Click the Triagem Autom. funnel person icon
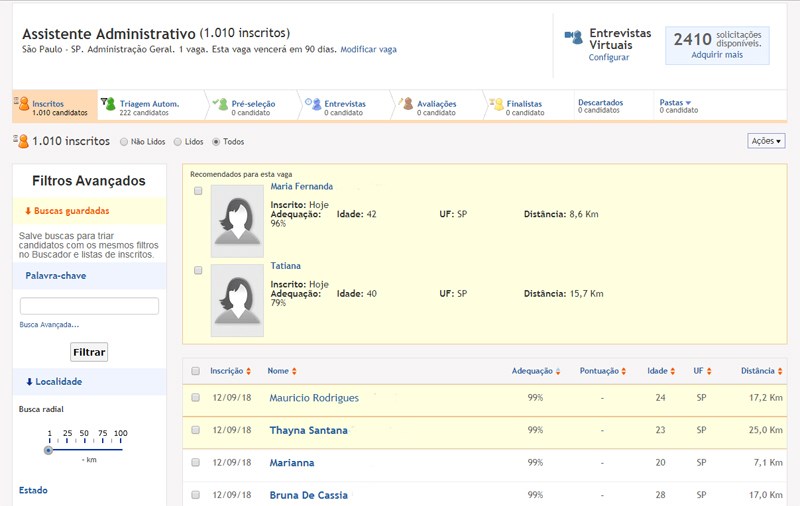800x506 pixels. [108, 104]
